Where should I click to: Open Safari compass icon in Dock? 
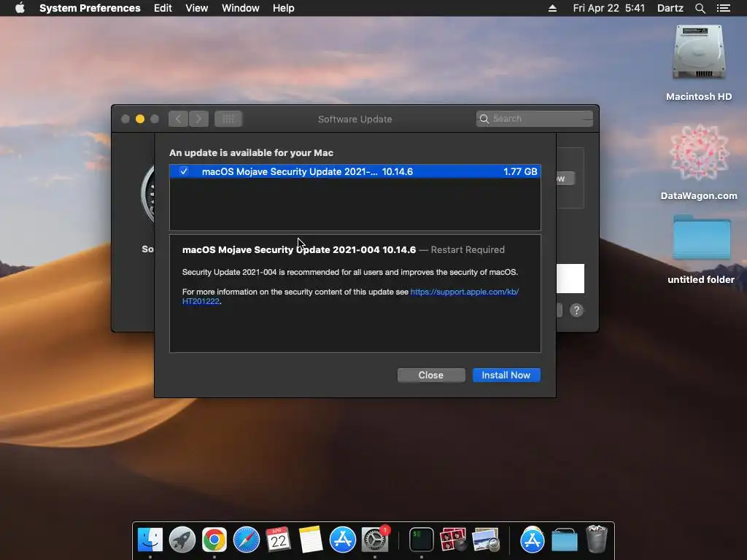246,540
